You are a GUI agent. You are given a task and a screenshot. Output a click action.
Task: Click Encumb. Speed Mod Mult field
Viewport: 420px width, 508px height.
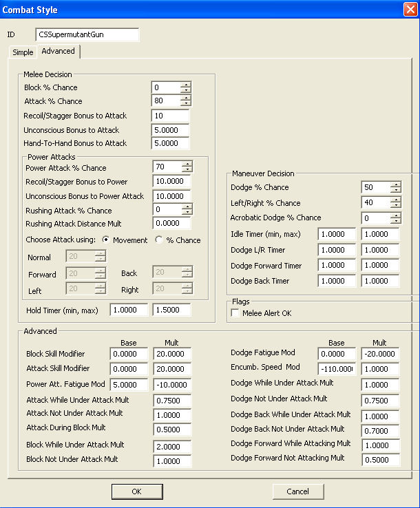[381, 369]
